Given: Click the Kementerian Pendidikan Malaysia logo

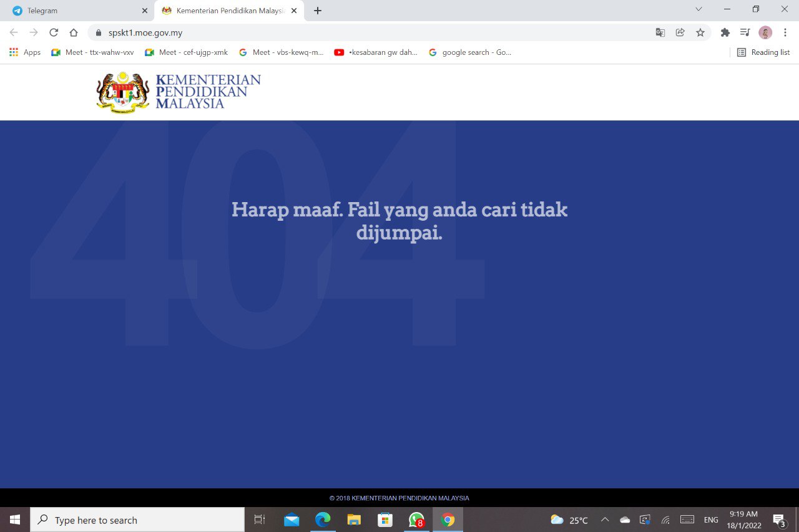Looking at the screenshot, I should pos(179,92).
